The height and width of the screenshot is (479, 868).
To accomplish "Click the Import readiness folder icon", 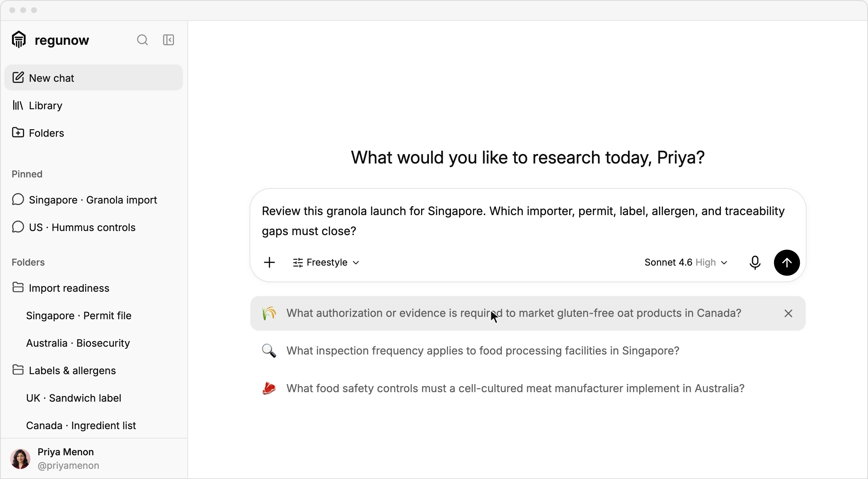I will coord(18,287).
